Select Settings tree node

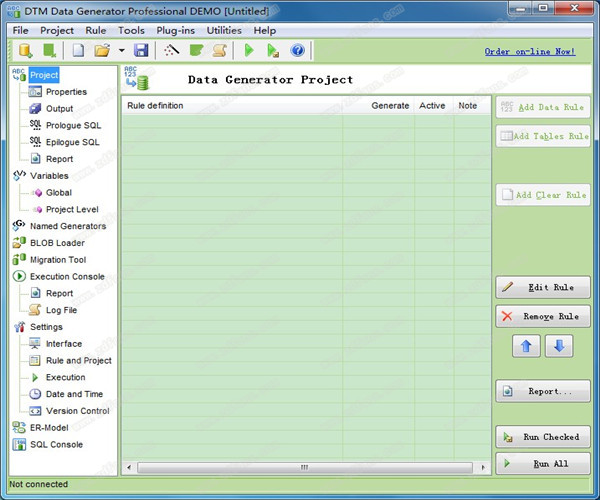pos(46,327)
